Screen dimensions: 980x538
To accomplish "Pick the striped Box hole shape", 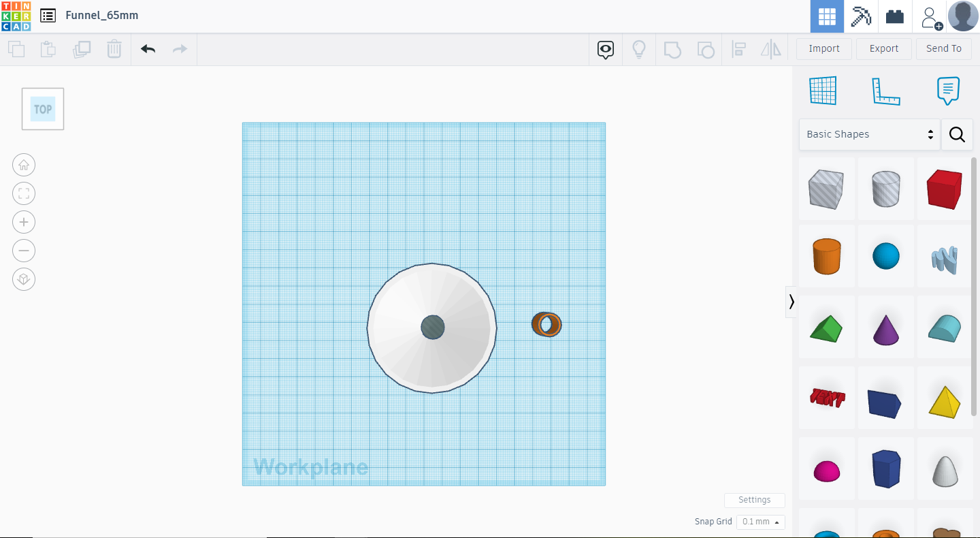I will 826,189.
